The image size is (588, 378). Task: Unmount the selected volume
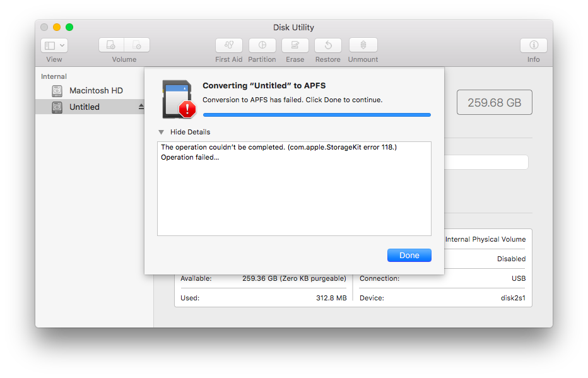pos(362,45)
